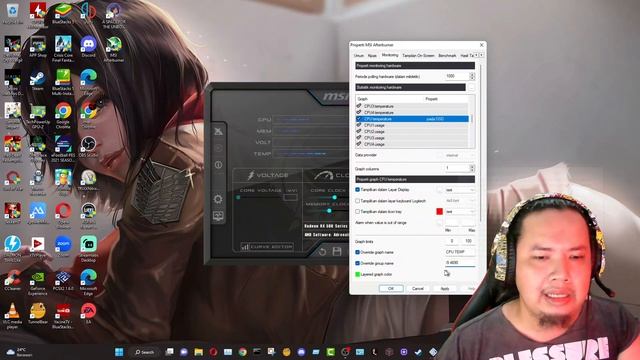Open VLC media player shortcut
The height and width of the screenshot is (360, 640).
[12, 315]
